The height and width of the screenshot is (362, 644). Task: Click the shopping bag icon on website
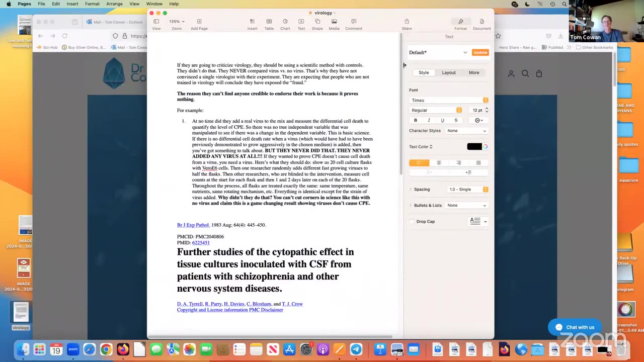click(539, 74)
